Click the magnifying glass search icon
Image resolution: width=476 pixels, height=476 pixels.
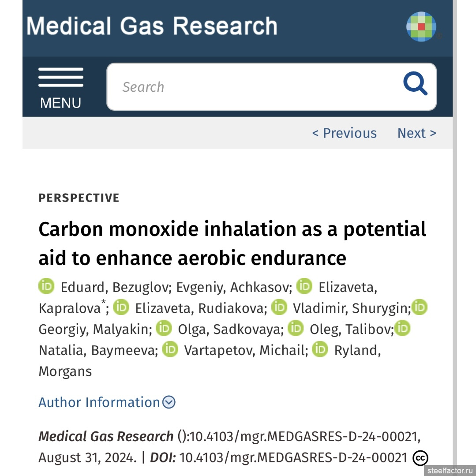[x=415, y=83]
